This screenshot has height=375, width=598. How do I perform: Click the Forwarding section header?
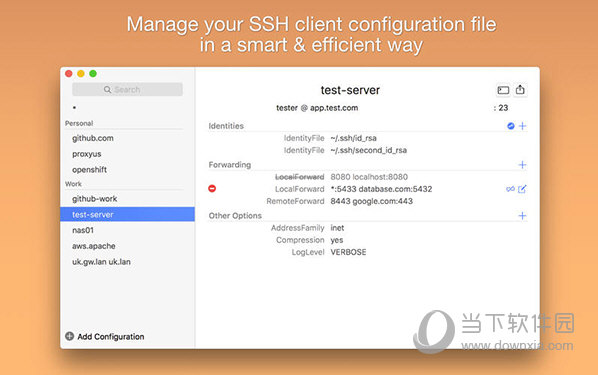[230, 165]
